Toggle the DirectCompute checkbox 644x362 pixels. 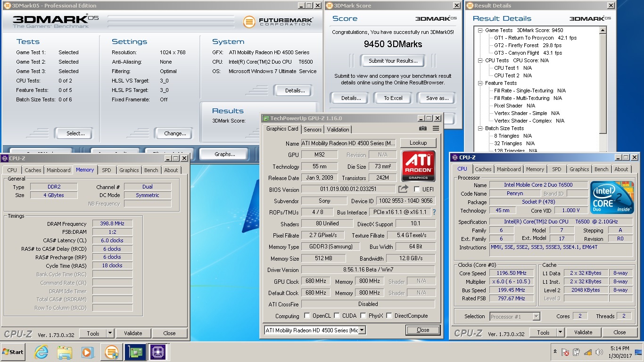tap(389, 316)
